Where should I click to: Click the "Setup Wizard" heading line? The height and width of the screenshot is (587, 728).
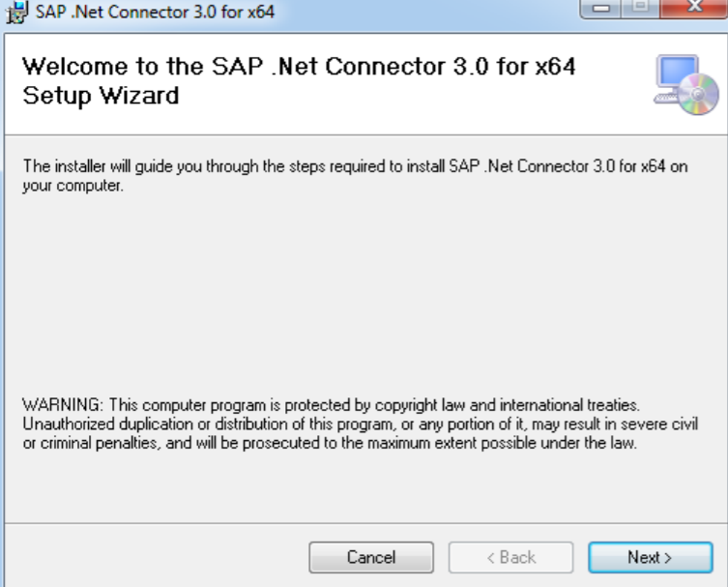tap(101, 96)
